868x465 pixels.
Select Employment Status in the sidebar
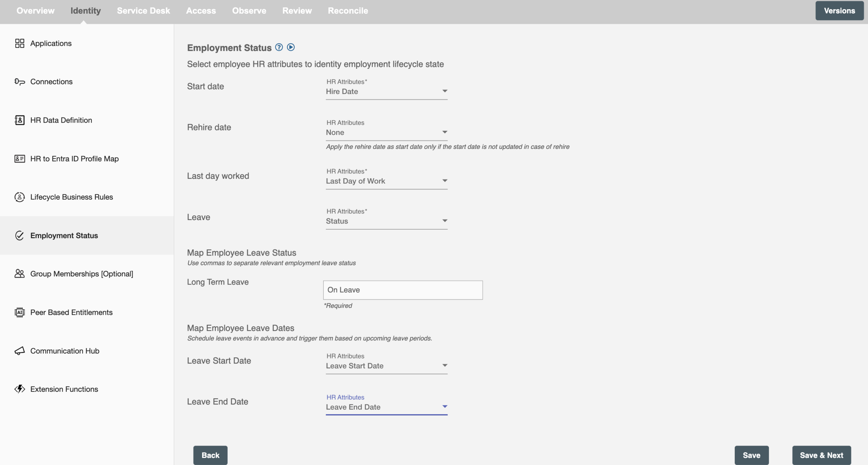[87, 236]
